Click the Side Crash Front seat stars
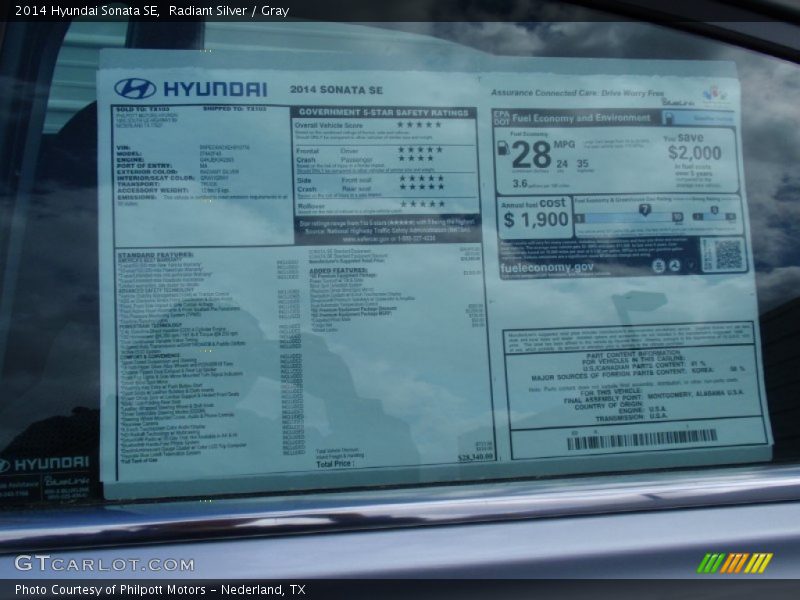800x600 pixels. point(421,178)
